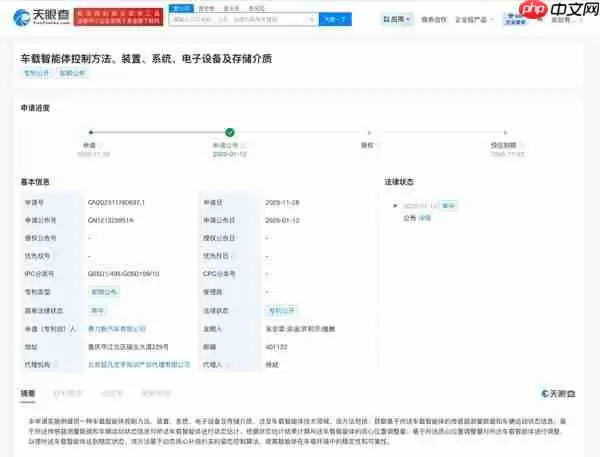This screenshot has height=457, width=600.
Task: Click the help icon beside 优先权号 label
Action: [x=55, y=256]
